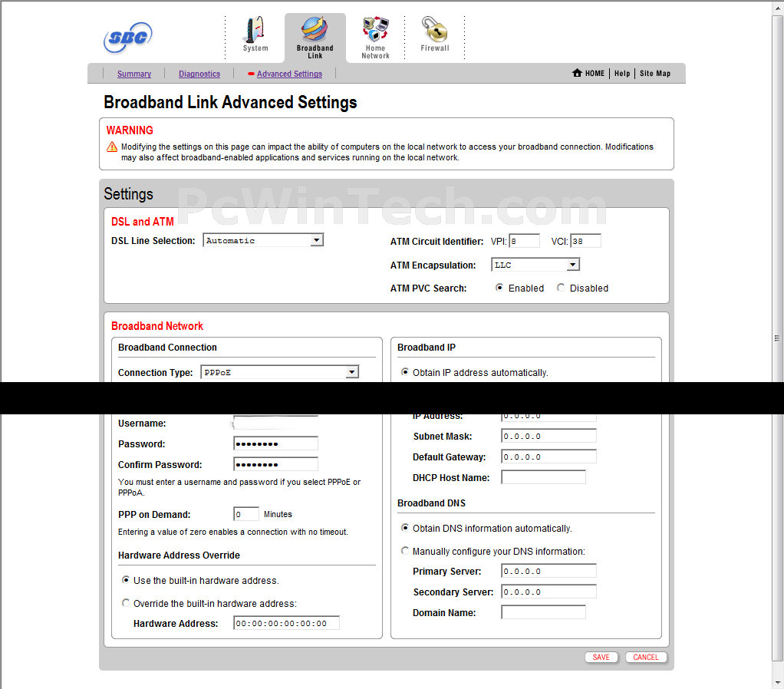Select Obtain IP address automatically
Viewport: 784px width, 689px height.
405,372
